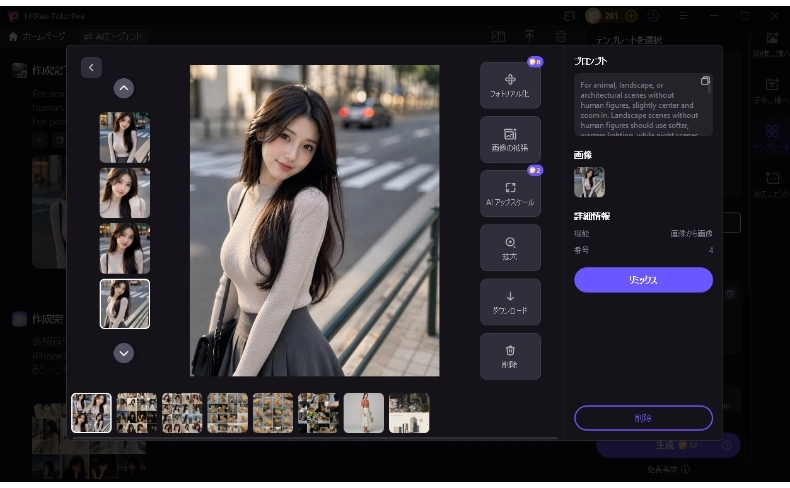
Task: Download the image with ダウンロード
Action: [510, 302]
